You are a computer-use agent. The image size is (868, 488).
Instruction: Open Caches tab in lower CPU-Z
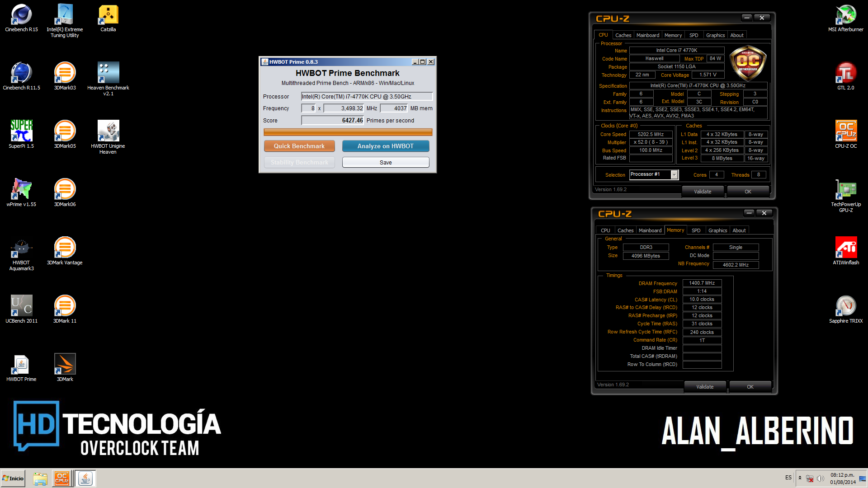(625, 230)
